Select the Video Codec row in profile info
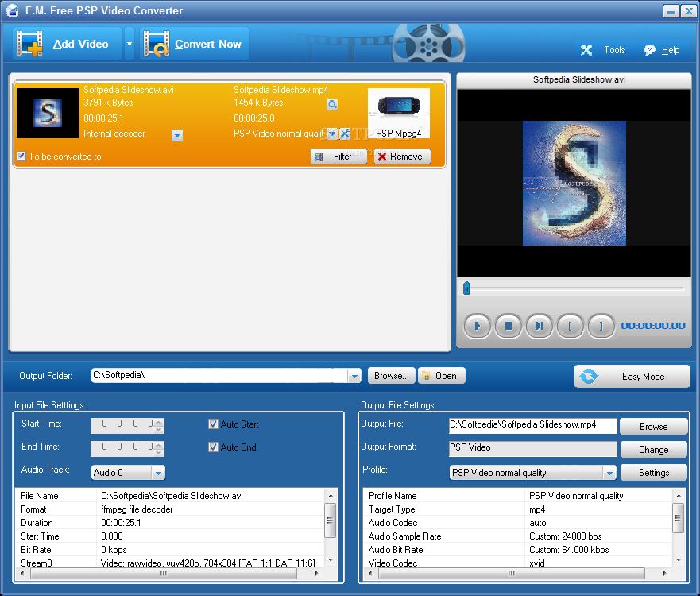 [518, 563]
